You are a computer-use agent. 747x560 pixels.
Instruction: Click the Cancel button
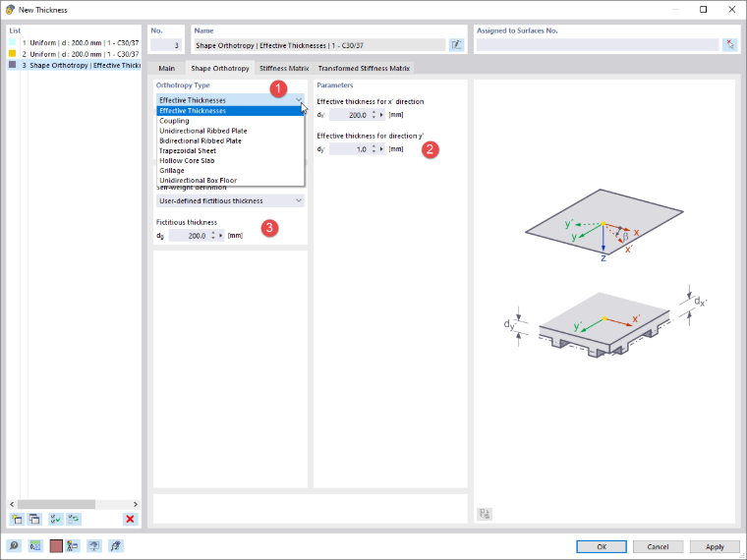658,546
